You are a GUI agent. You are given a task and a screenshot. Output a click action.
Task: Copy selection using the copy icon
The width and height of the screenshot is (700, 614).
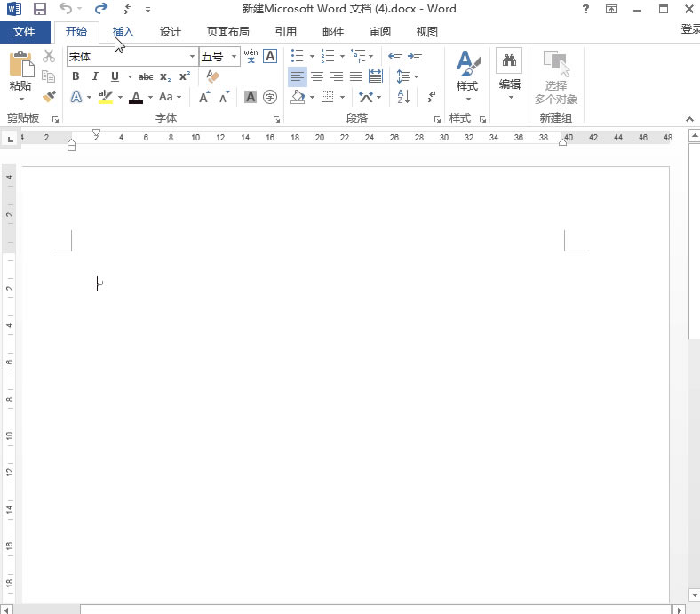pos(48,76)
